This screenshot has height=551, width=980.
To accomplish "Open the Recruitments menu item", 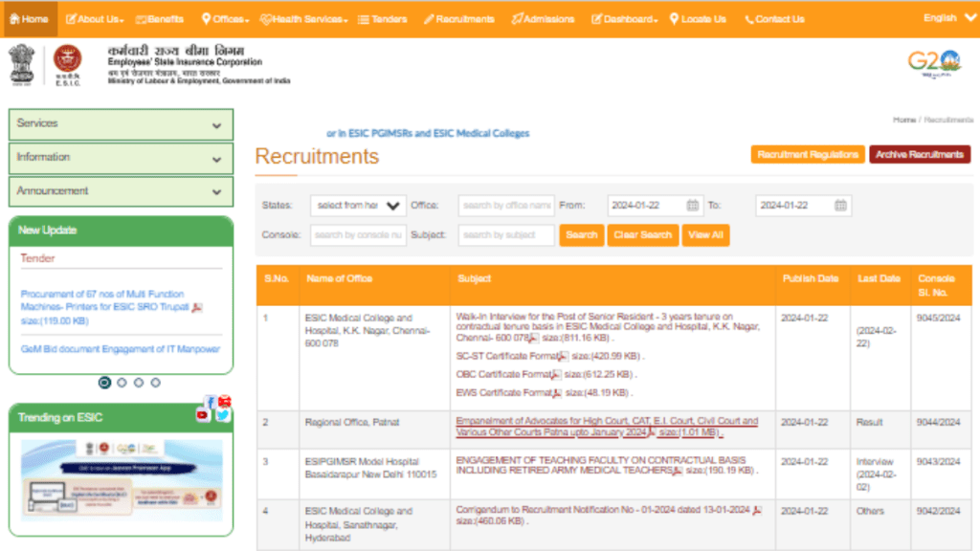I will coord(459,19).
